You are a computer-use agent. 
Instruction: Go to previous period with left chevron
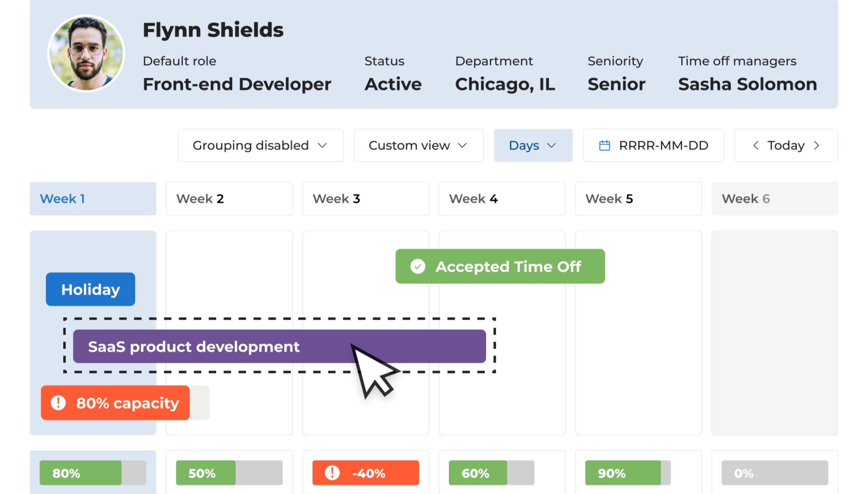coord(756,145)
